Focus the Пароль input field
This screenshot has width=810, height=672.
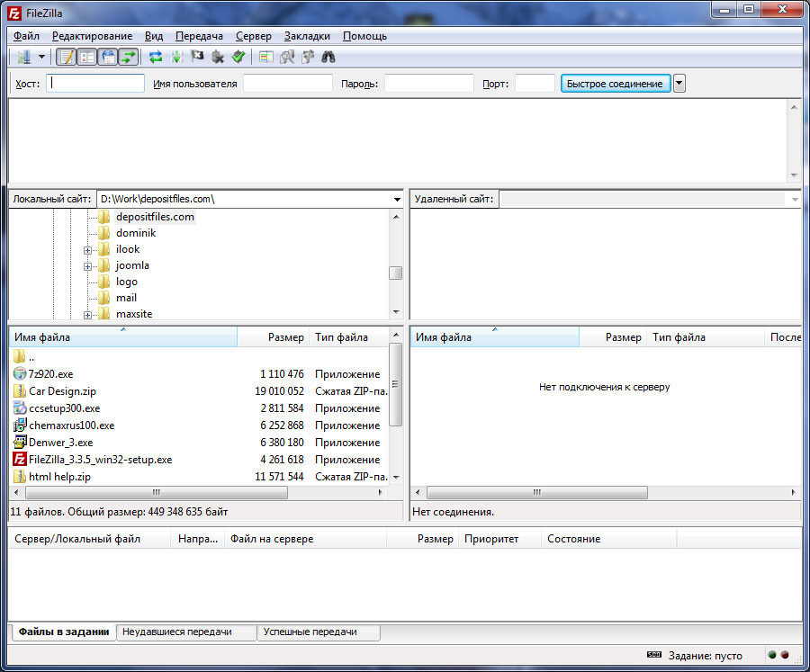pyautogui.click(x=428, y=83)
